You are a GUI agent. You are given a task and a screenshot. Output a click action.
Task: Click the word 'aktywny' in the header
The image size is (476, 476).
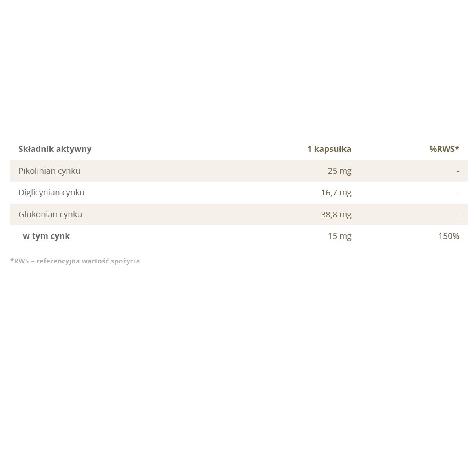pos(74,149)
